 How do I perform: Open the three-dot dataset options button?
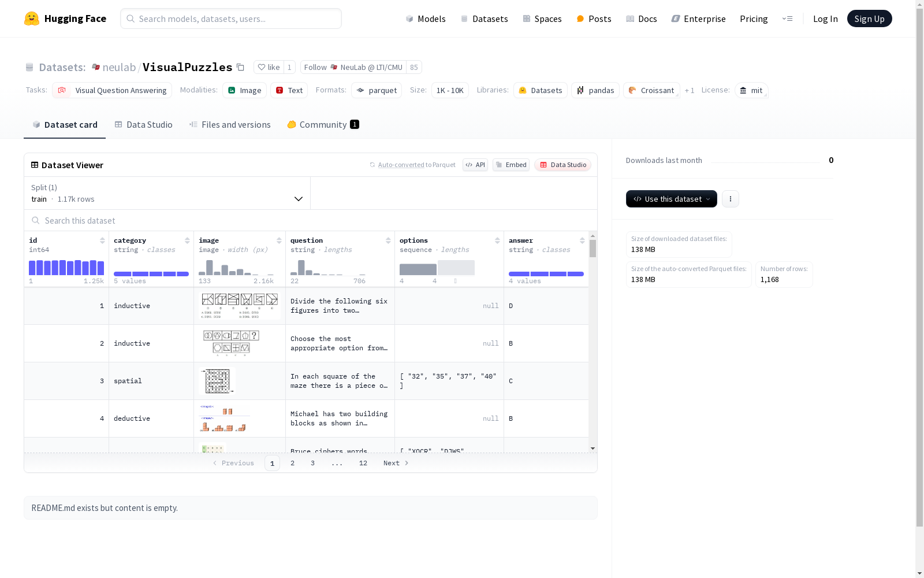(731, 199)
